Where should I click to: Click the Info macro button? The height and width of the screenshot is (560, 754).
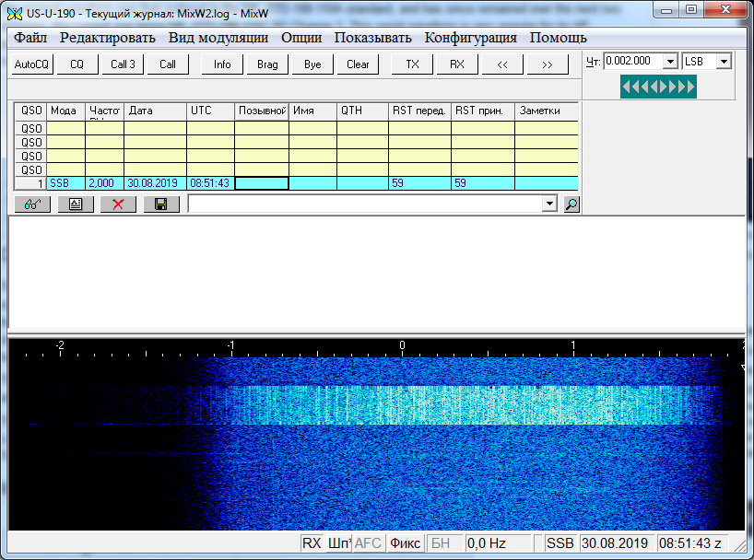pos(222,64)
